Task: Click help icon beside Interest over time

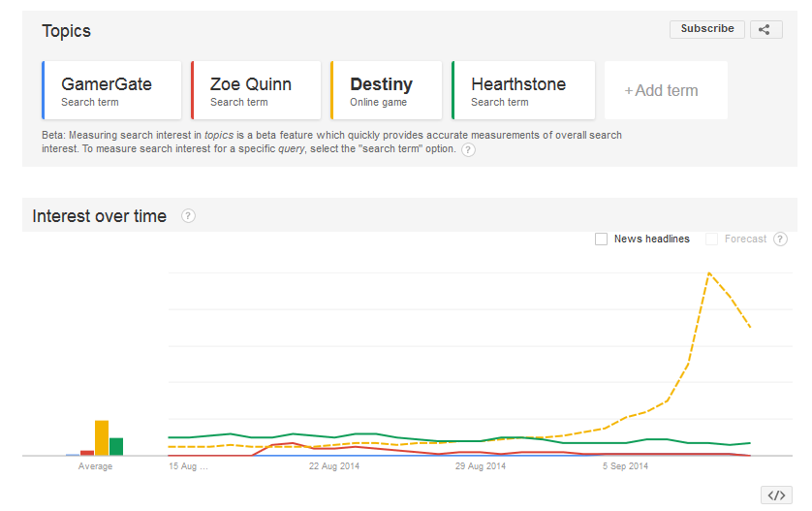Action: coord(188,216)
